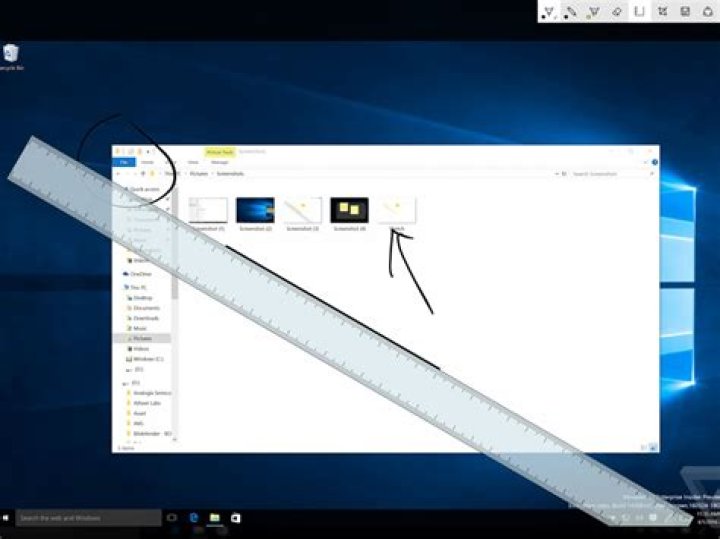720x539 pixels.
Task: Open Downloads in the navigation pane
Action: point(143,318)
